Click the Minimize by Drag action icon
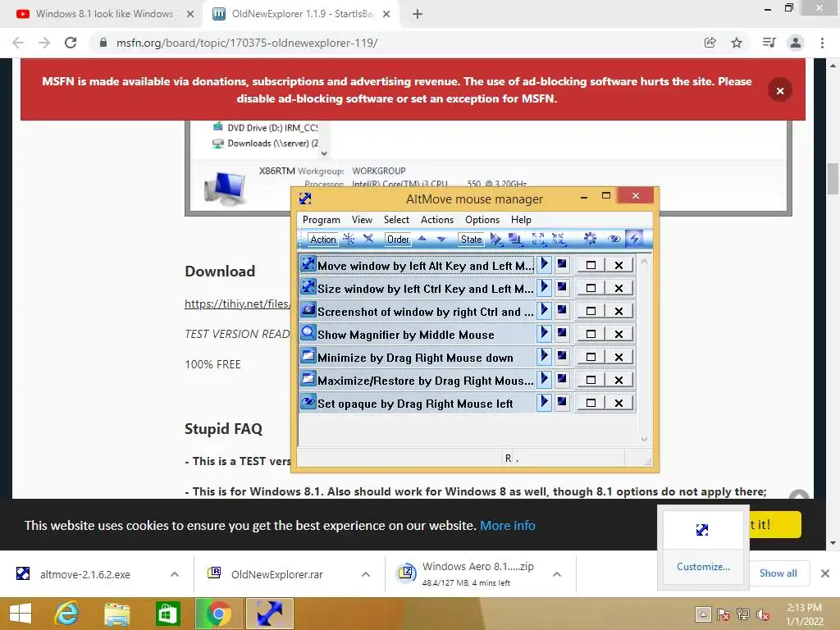 coord(308,356)
